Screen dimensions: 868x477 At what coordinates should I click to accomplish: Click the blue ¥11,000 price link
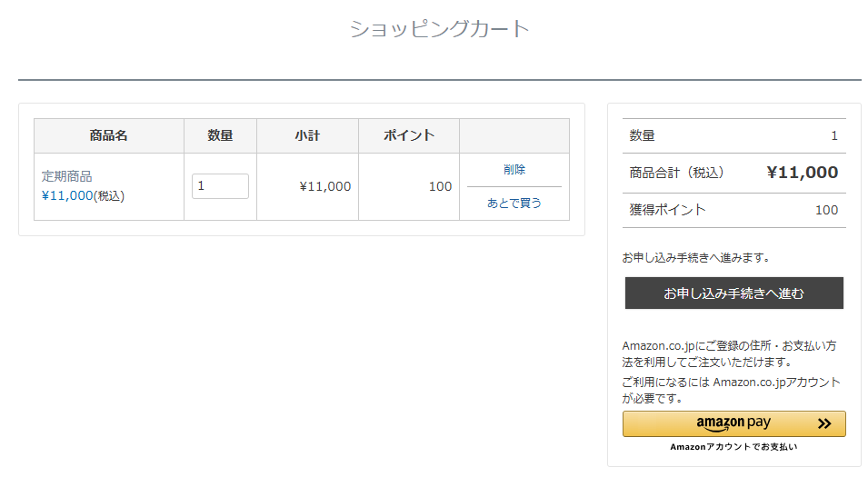tap(67, 196)
